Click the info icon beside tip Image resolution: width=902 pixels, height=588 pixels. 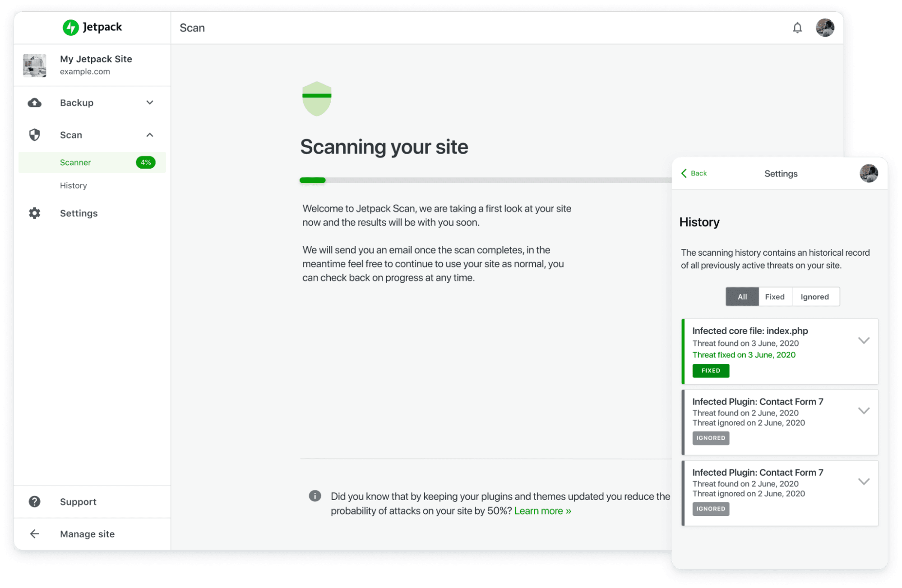point(315,496)
